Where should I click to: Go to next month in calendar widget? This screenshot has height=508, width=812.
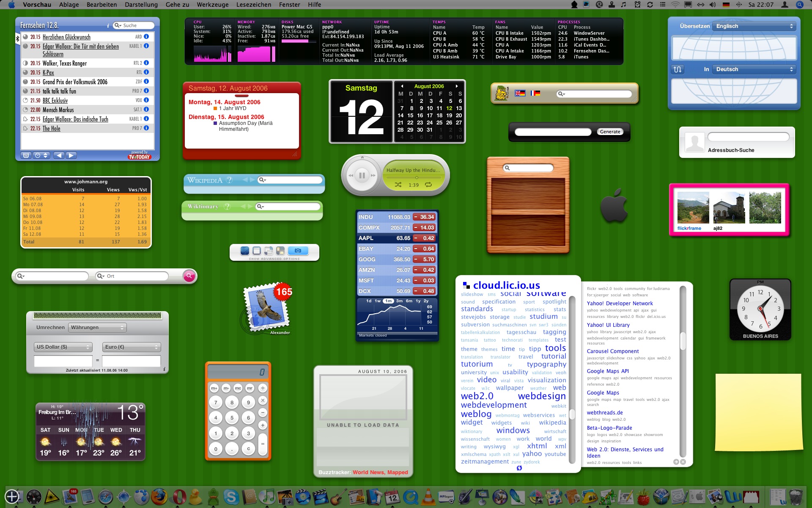point(457,86)
